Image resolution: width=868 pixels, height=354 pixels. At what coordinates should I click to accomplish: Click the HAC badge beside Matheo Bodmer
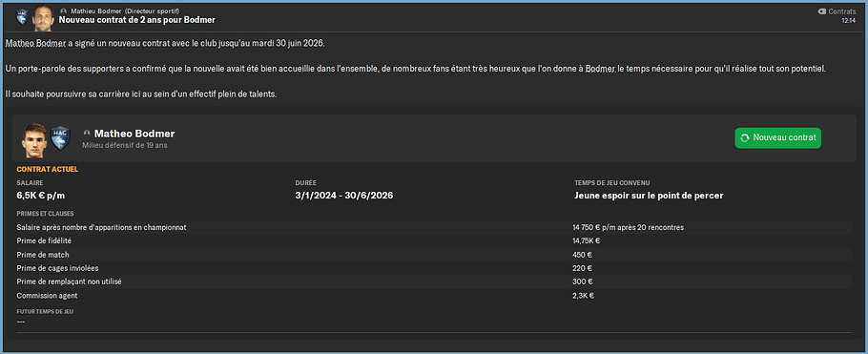60,138
